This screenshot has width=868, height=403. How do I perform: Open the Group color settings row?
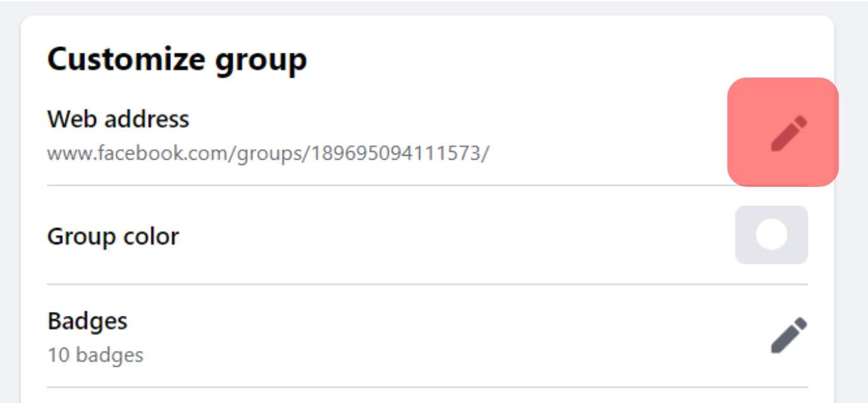(x=428, y=235)
